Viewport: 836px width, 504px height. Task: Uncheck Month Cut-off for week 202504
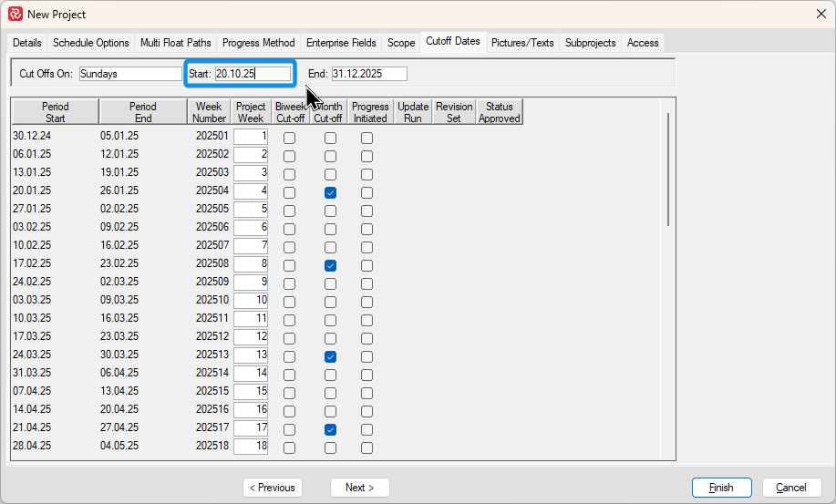click(330, 192)
